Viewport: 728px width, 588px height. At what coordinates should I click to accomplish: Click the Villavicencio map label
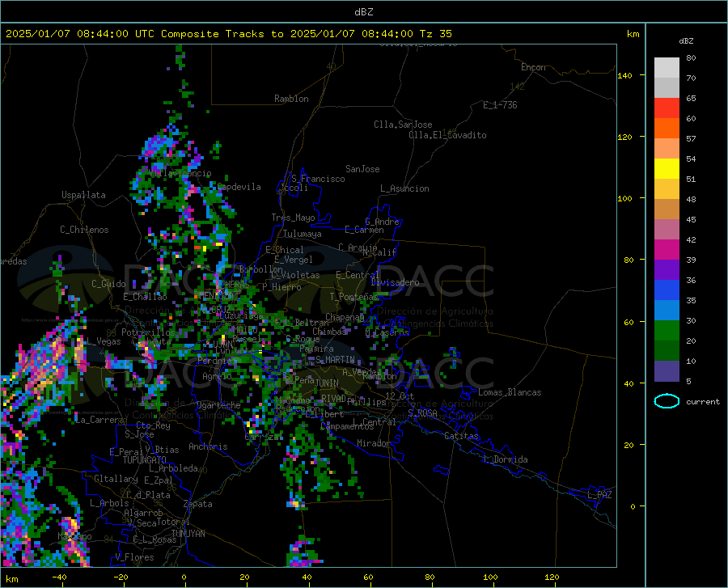coord(180,174)
